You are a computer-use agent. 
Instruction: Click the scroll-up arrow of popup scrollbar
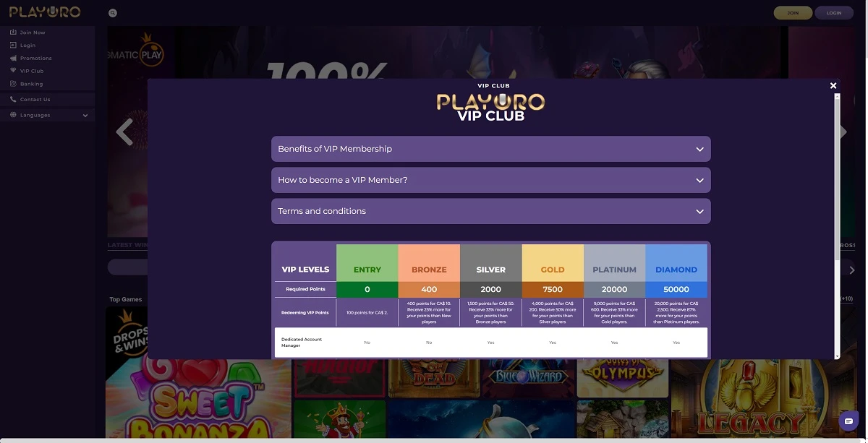click(x=837, y=97)
